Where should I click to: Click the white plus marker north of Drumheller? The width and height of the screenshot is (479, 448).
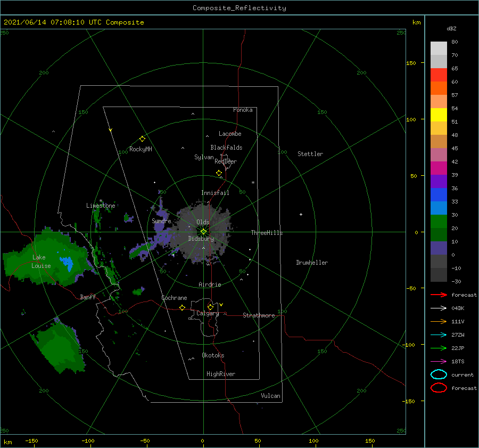pyautogui.click(x=301, y=214)
